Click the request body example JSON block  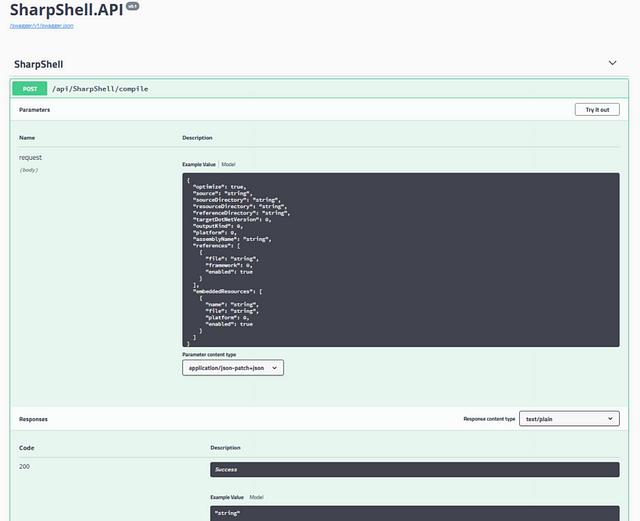coord(401,260)
